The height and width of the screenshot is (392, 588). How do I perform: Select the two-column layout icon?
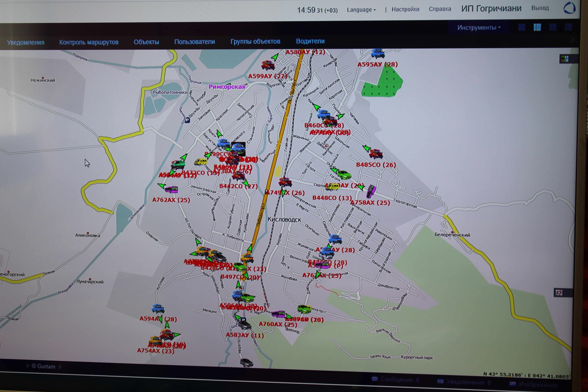[x=537, y=27]
